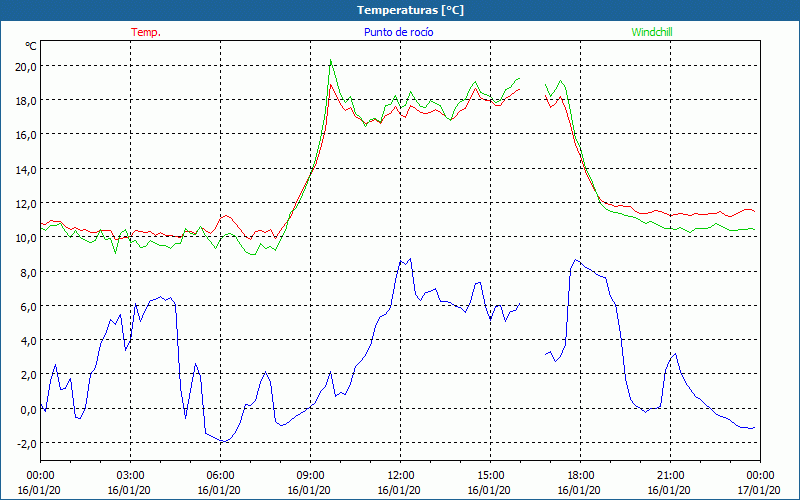The image size is (800, 500).
Task: Click the 2,0 y-axis value
Action: (x=28, y=375)
